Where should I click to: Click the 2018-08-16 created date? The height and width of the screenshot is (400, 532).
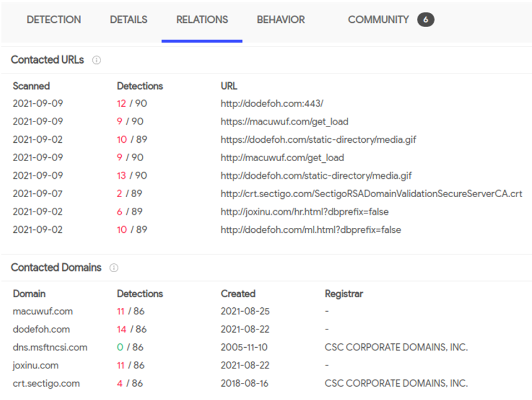245,383
